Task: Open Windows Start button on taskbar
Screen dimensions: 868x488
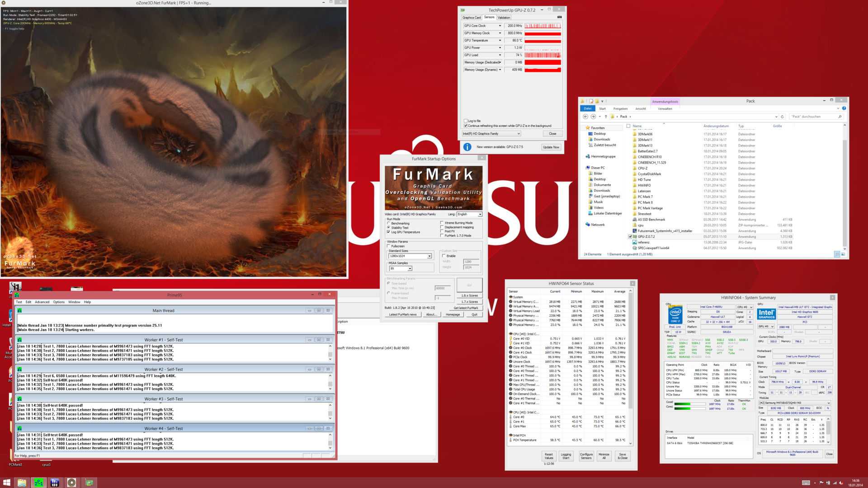Action: tap(7, 483)
